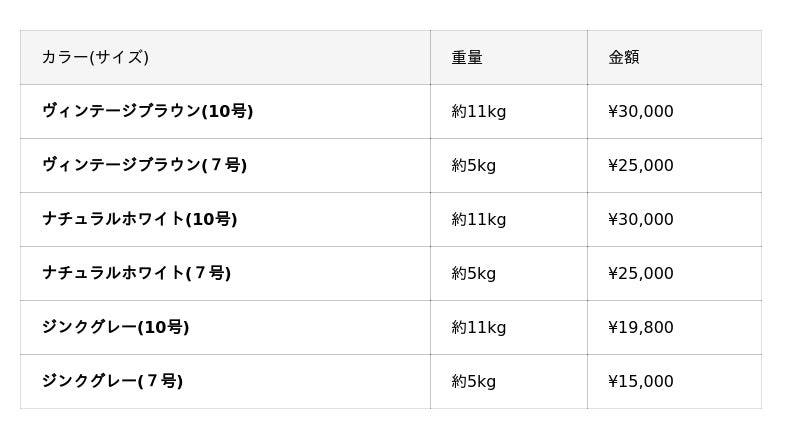Click the weight cell for ヴィンテージブラウン(10号)
Image resolution: width=800 pixels, height=439 pixels.
tap(479, 111)
